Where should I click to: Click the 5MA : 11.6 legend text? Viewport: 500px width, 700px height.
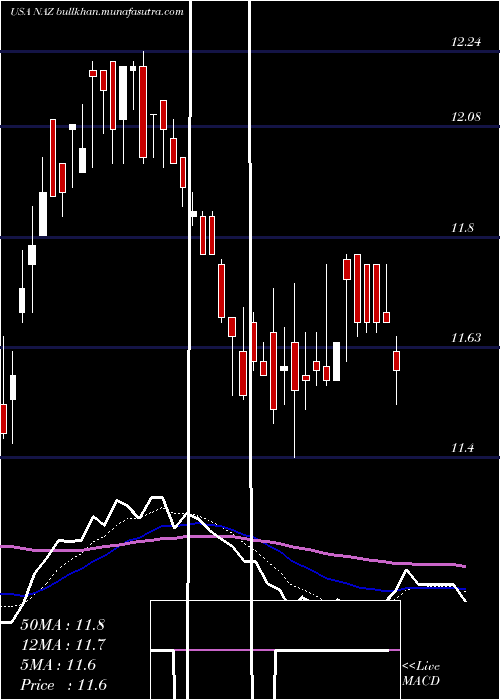click(58, 665)
